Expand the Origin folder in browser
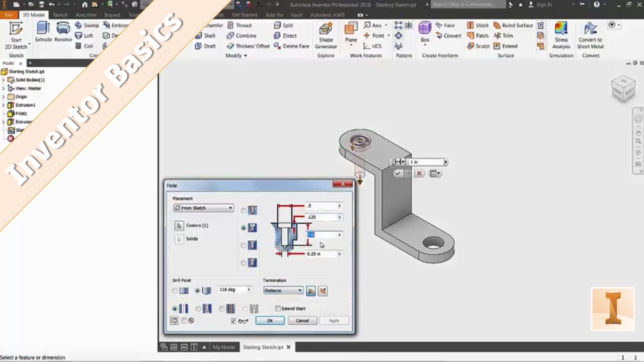 [4, 97]
